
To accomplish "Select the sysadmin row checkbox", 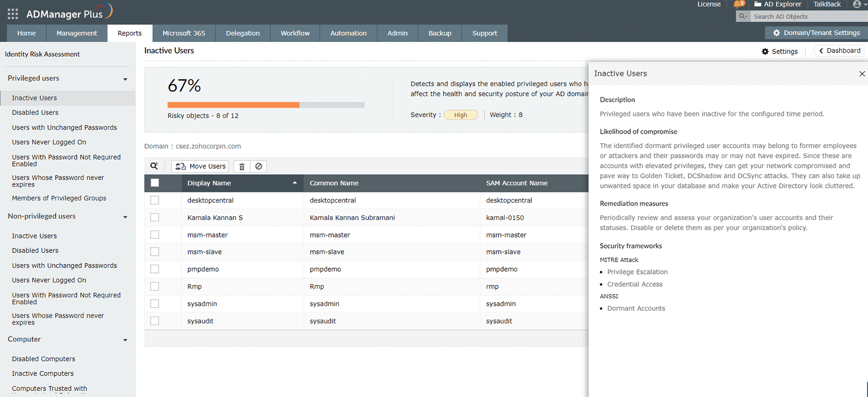I will tap(155, 303).
